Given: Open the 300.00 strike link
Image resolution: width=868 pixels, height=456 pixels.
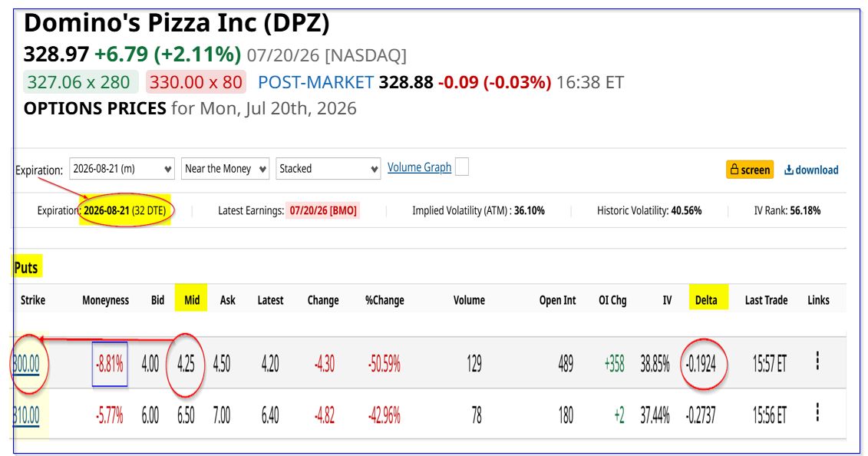Looking at the screenshot, I should (26, 364).
